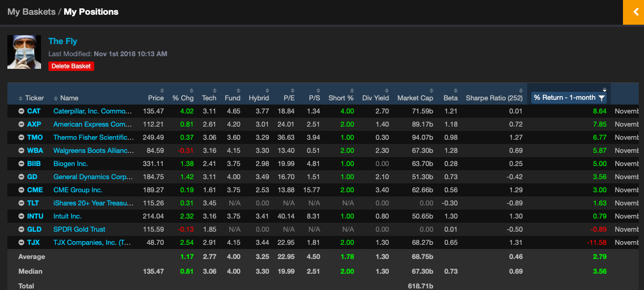
Task: Open the BIIB ticker link
Action: [34, 164]
